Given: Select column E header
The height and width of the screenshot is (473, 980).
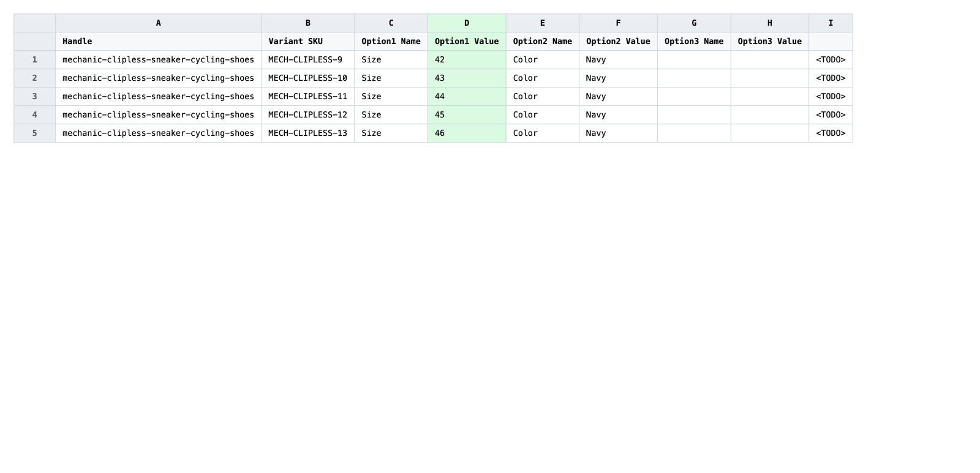Looking at the screenshot, I should [543, 23].
